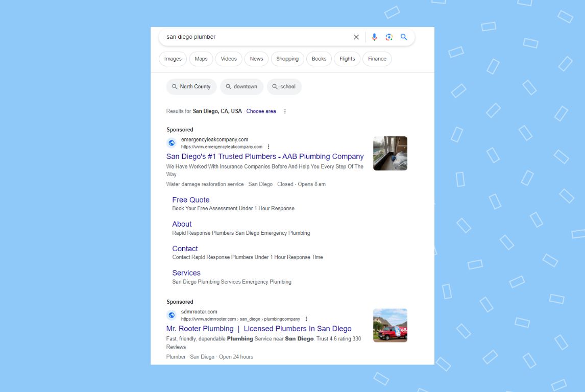Click the globe favicon next to emergencyleakcompany.com
Image resolution: width=585 pixels, height=392 pixels.
pos(170,143)
